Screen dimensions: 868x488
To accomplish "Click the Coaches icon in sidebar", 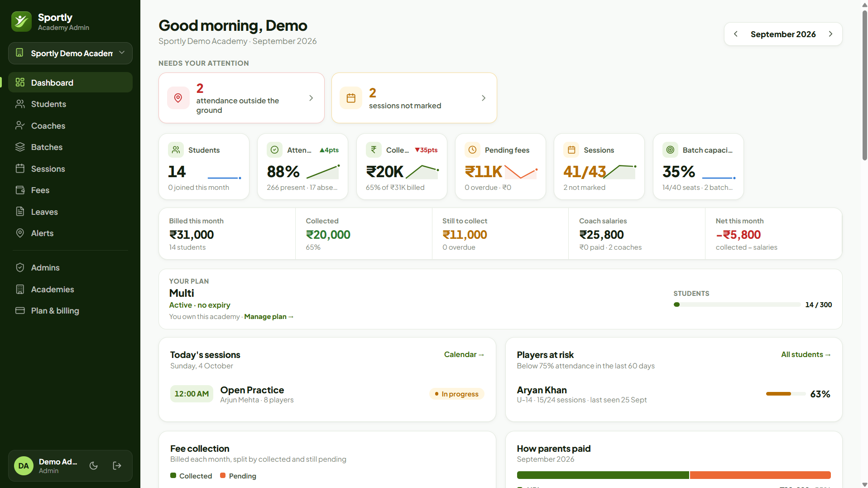I will (20, 126).
